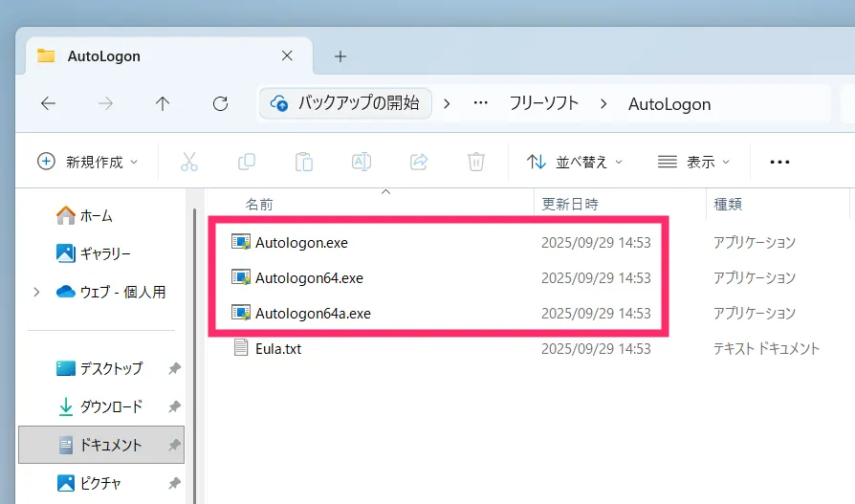Open the 並べ替え sort dropdown

point(575,162)
